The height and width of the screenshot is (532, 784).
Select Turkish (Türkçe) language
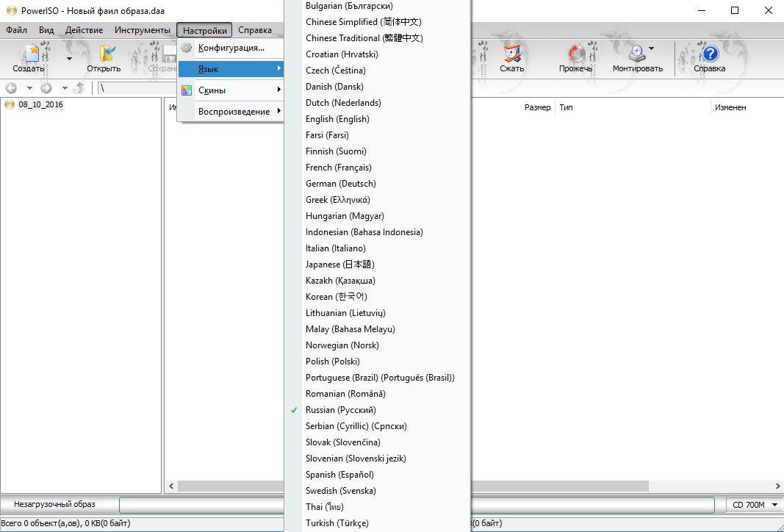[378, 523]
